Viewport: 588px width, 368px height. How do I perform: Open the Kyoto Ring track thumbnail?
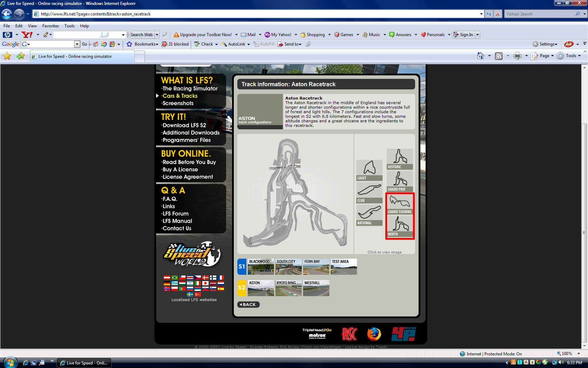click(288, 288)
